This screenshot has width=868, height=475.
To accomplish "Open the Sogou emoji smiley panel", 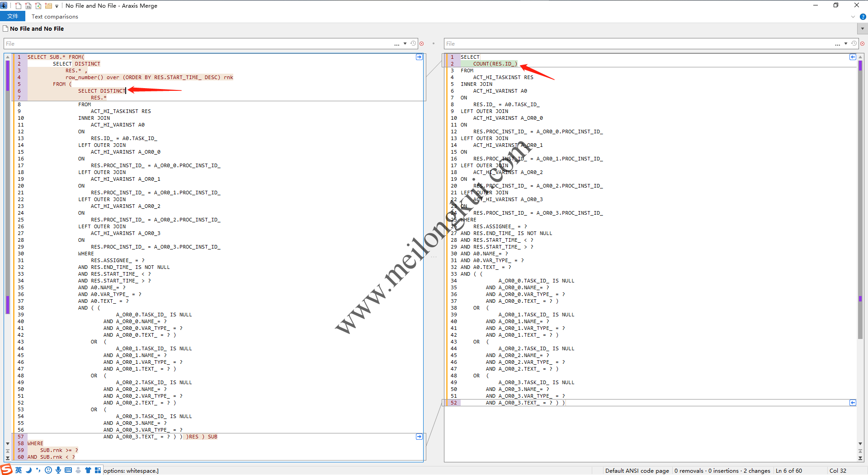I will pos(48,470).
